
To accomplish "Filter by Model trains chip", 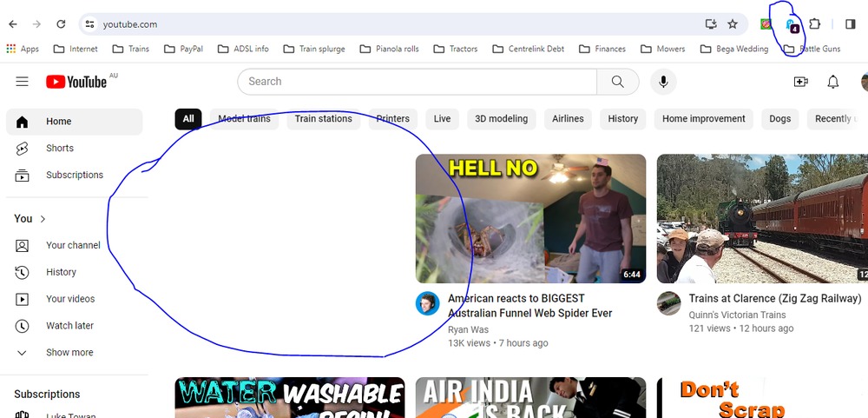I will tap(244, 119).
